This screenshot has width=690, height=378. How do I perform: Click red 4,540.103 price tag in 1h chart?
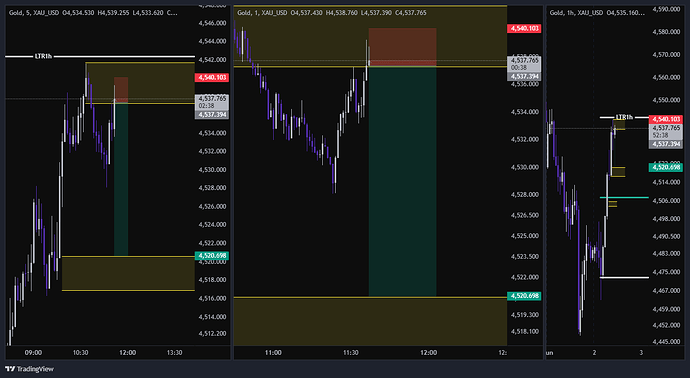(x=666, y=119)
